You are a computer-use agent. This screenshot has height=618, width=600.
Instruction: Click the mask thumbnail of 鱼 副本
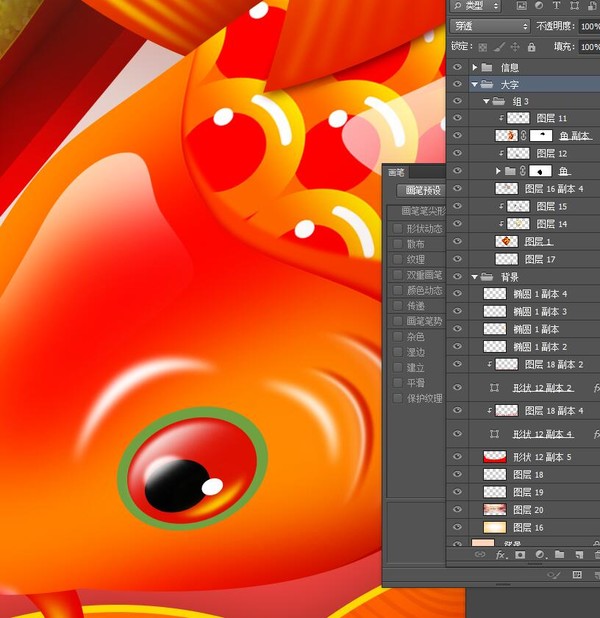[x=540, y=136]
